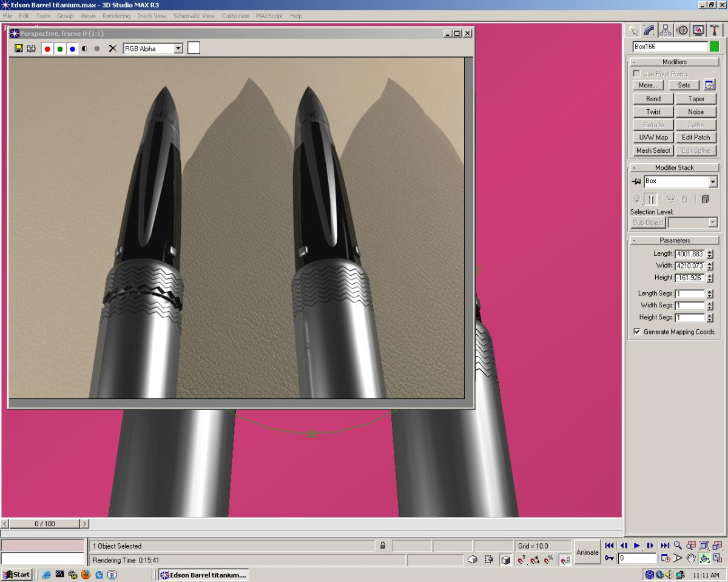Open the Motion panel wheel icon
Viewport: 728px width, 582px height.
point(682,30)
